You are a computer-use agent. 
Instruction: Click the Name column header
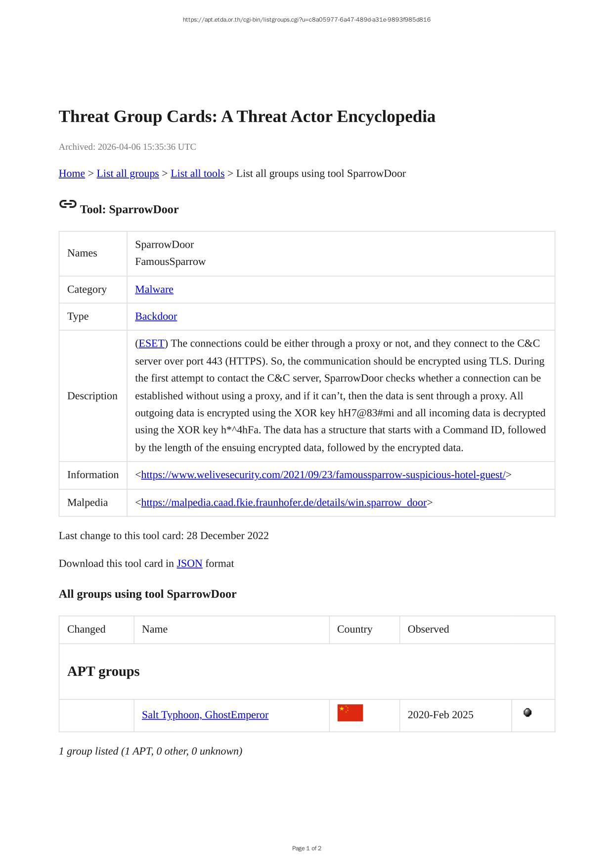click(155, 629)
